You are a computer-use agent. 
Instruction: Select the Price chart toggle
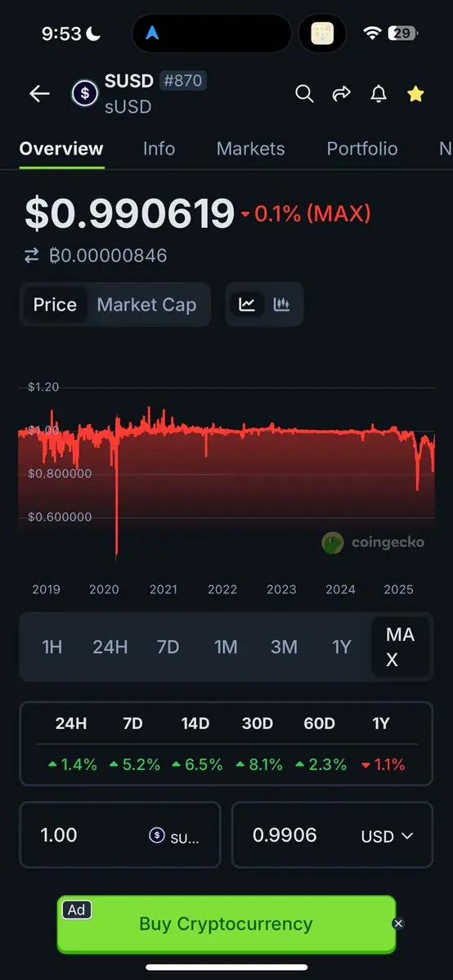click(55, 304)
